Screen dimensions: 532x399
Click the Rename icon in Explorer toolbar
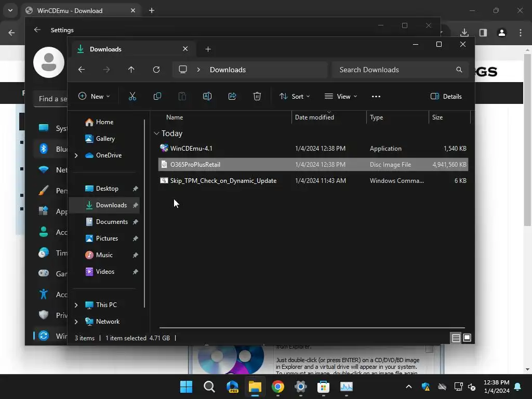point(207,96)
